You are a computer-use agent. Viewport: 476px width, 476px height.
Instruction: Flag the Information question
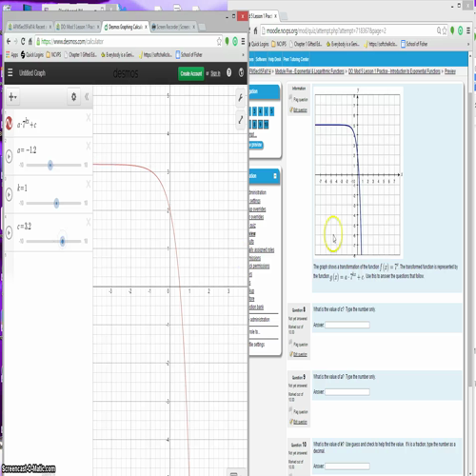point(298,99)
